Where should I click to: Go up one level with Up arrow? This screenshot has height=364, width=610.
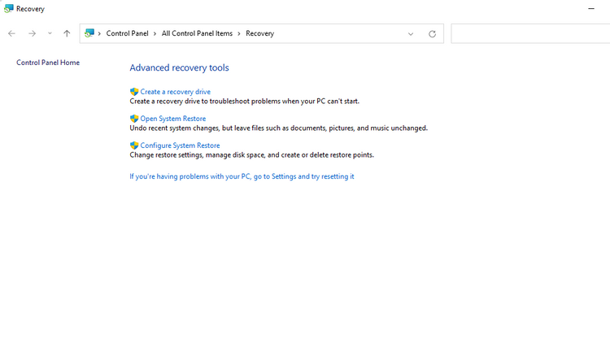pyautogui.click(x=67, y=33)
